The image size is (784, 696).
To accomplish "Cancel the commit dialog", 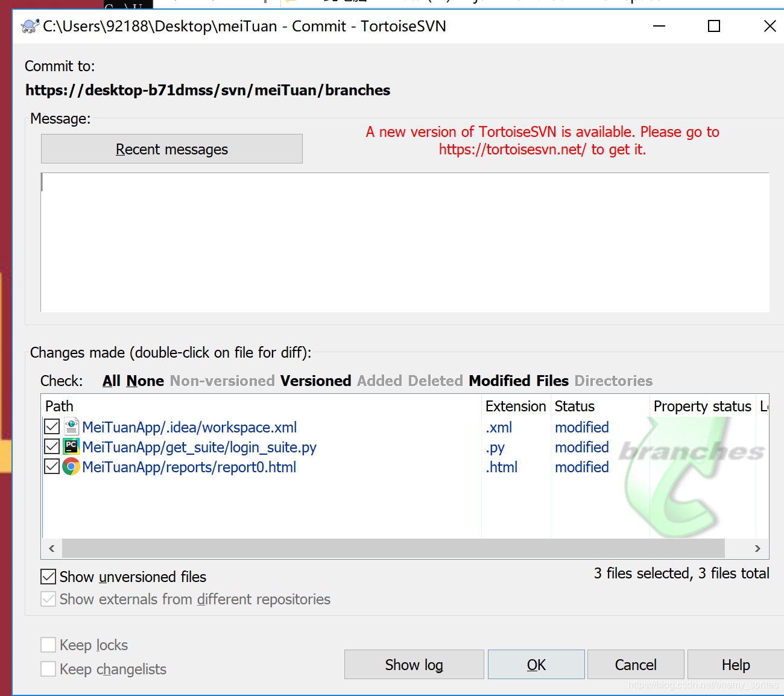I will (x=636, y=665).
